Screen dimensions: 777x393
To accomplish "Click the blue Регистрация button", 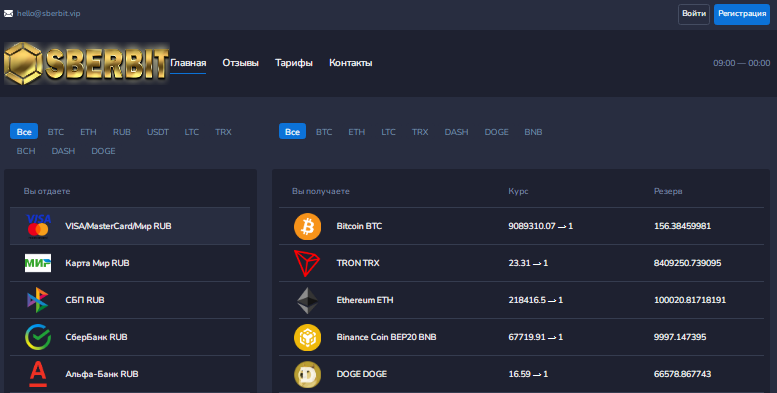I will point(742,14).
